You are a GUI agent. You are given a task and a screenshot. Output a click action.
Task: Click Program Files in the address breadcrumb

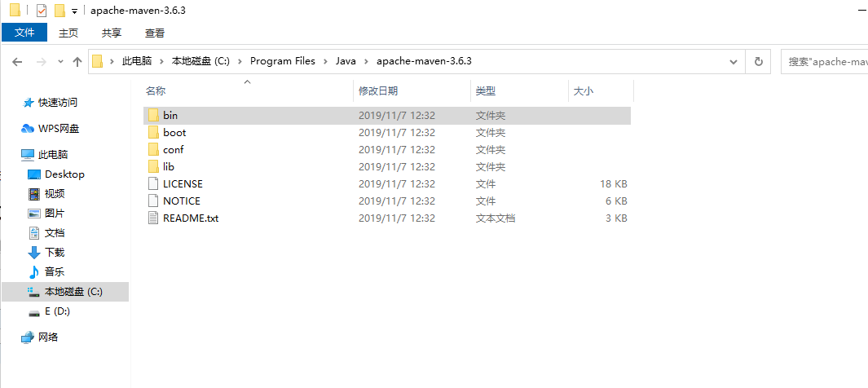click(x=282, y=61)
